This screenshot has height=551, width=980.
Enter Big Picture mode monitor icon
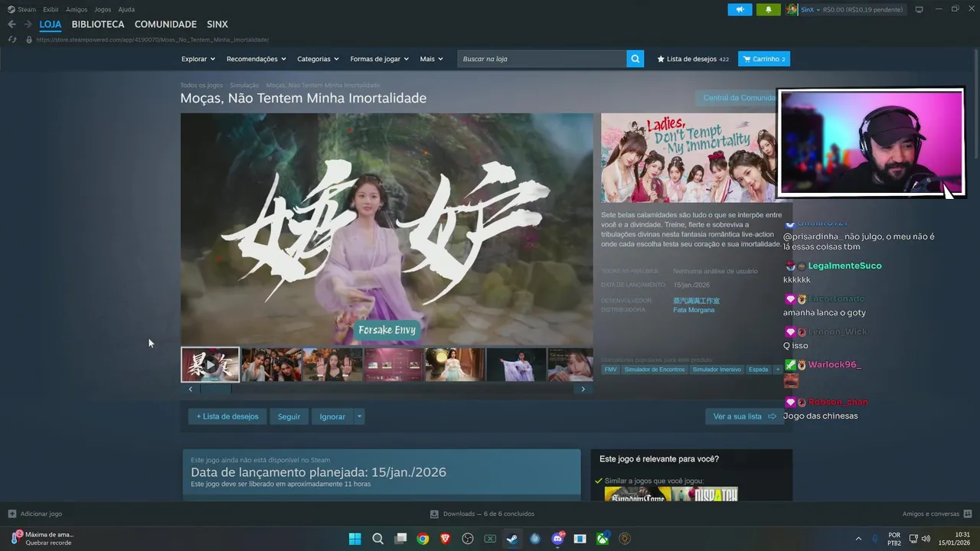point(919,9)
